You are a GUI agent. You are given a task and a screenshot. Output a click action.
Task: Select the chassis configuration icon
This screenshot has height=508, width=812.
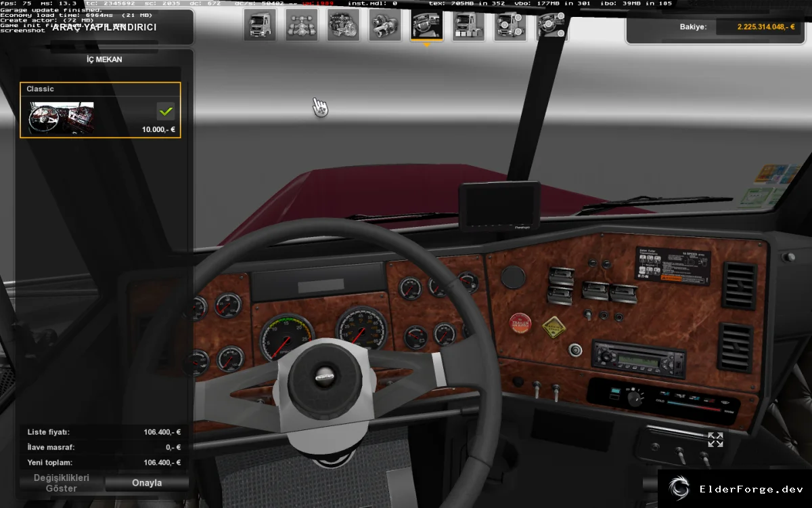pos(302,25)
